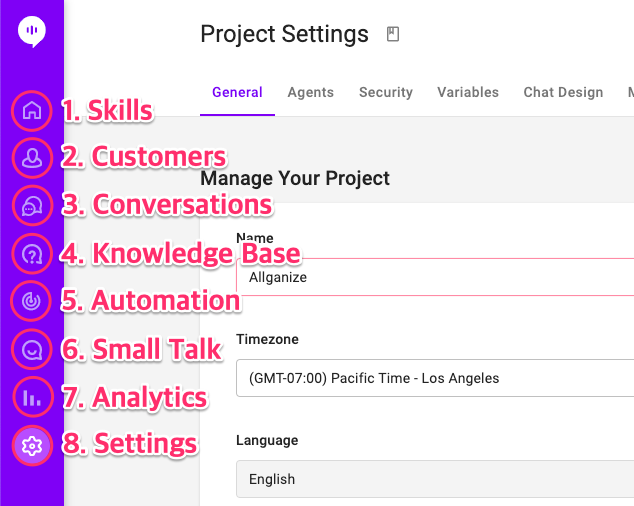Open Small Talk icon in sidebar
Screen dimensions: 634x506
[32, 349]
